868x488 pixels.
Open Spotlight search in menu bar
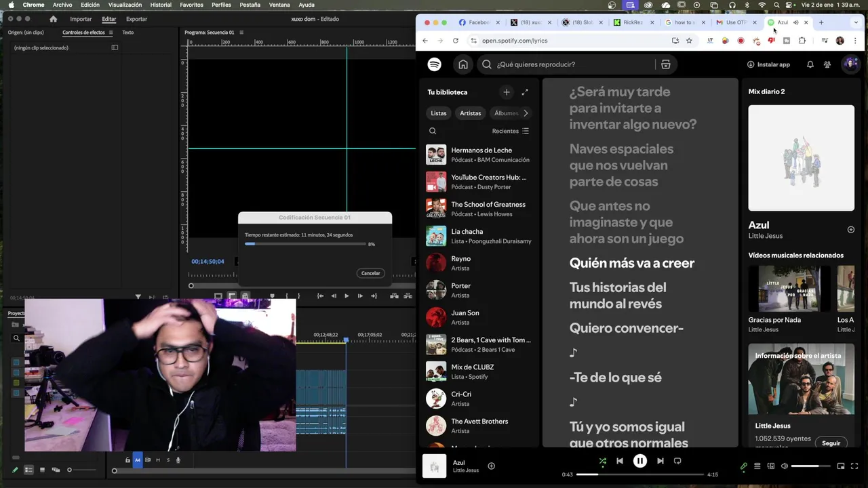[x=776, y=5]
